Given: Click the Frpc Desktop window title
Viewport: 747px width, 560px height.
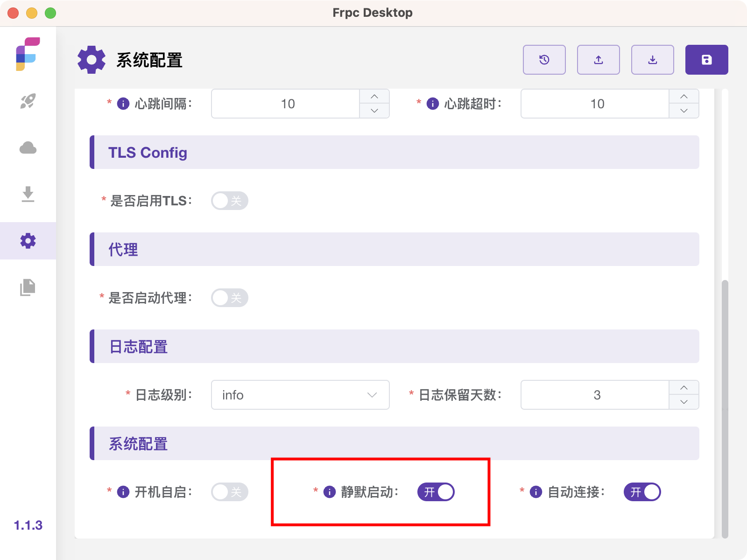Looking at the screenshot, I should pos(373,13).
